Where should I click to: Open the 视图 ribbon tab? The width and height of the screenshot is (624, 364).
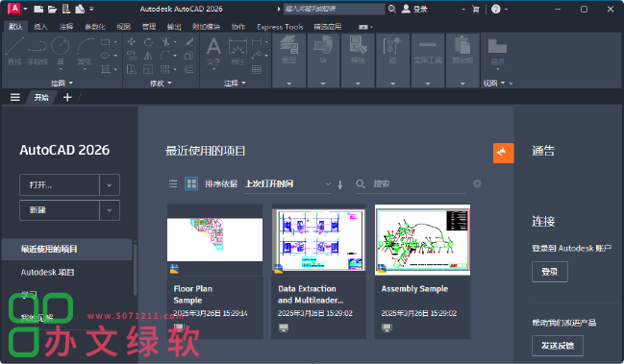(123, 27)
